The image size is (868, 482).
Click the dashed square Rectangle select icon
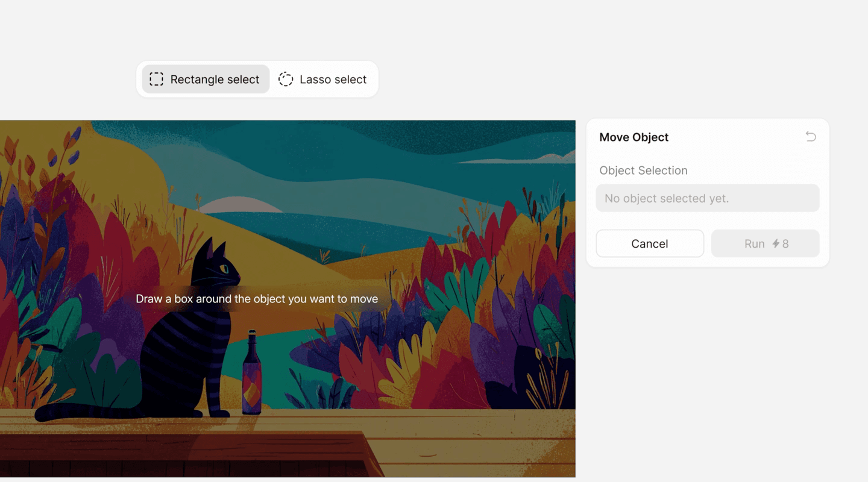tap(156, 80)
